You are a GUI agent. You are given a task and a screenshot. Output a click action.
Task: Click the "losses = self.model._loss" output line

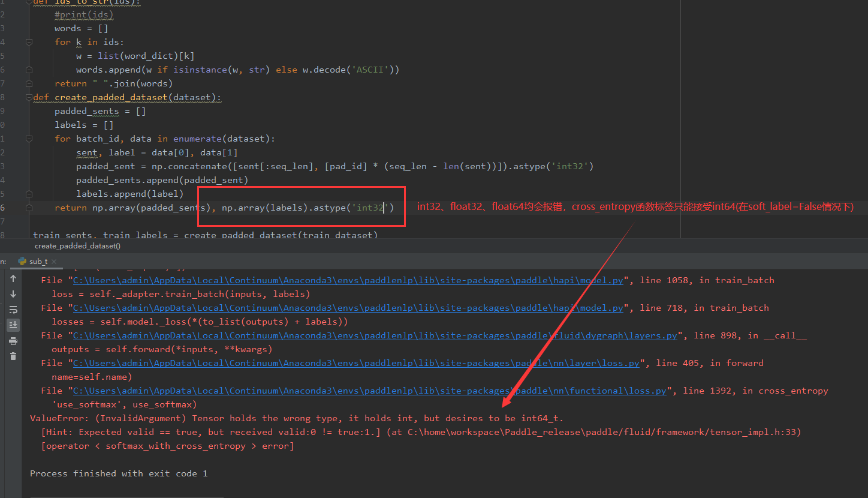pyautogui.click(x=200, y=322)
